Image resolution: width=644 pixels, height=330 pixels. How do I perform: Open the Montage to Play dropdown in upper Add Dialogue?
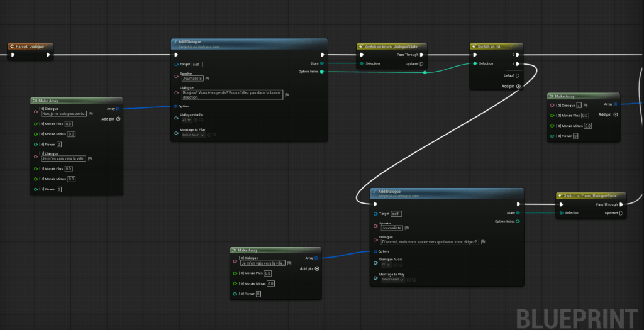[194, 135]
